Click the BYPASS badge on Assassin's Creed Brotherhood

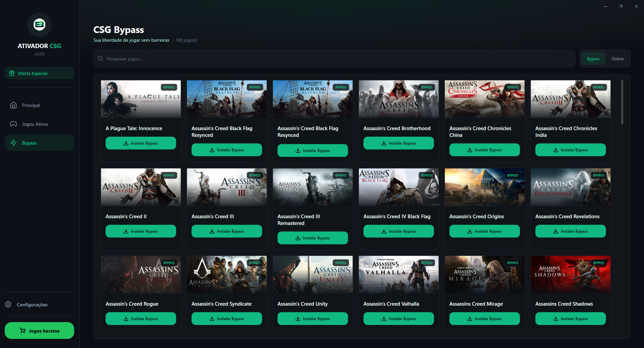pyautogui.click(x=427, y=87)
